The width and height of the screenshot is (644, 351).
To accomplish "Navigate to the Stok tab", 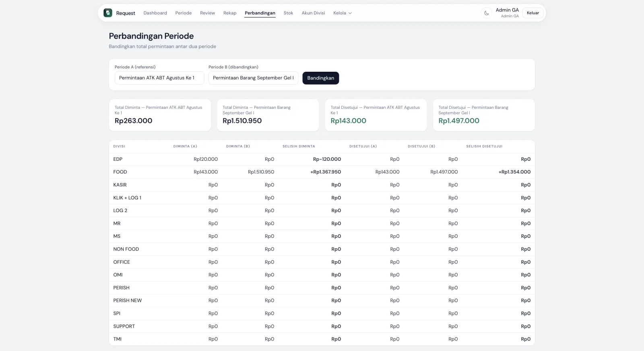I will (x=289, y=13).
